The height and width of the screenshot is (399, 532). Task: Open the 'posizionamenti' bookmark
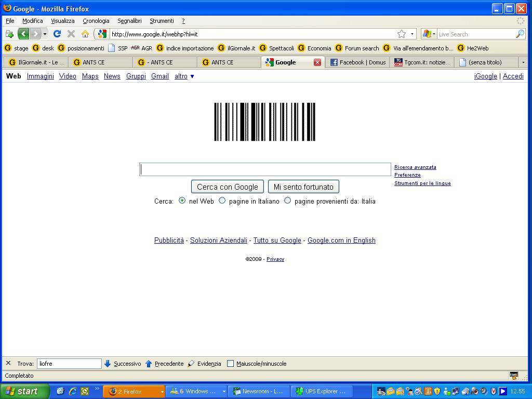(81, 48)
